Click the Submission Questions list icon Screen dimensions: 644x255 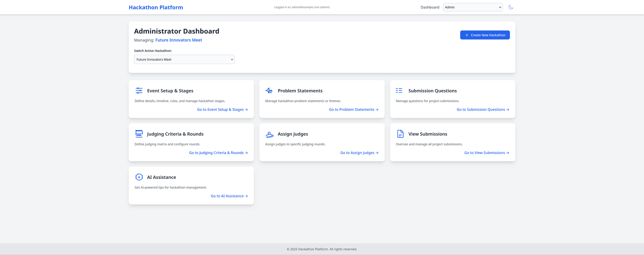[x=399, y=91]
